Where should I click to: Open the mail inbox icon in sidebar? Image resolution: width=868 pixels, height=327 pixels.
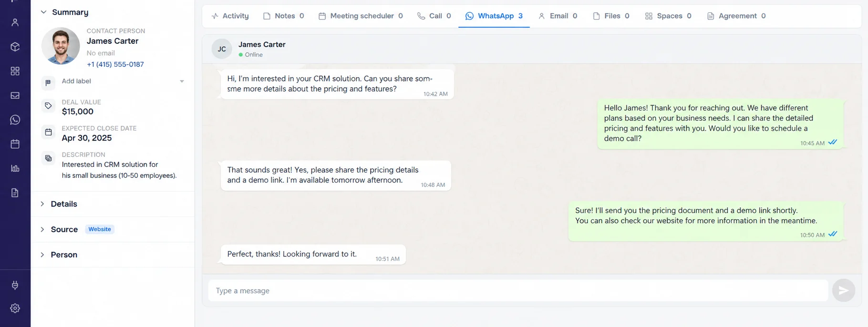[15, 95]
